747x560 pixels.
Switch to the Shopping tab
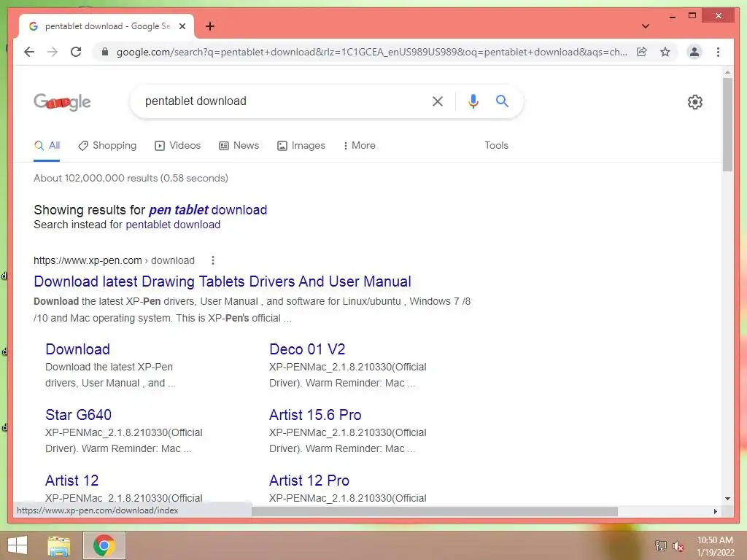tap(107, 146)
